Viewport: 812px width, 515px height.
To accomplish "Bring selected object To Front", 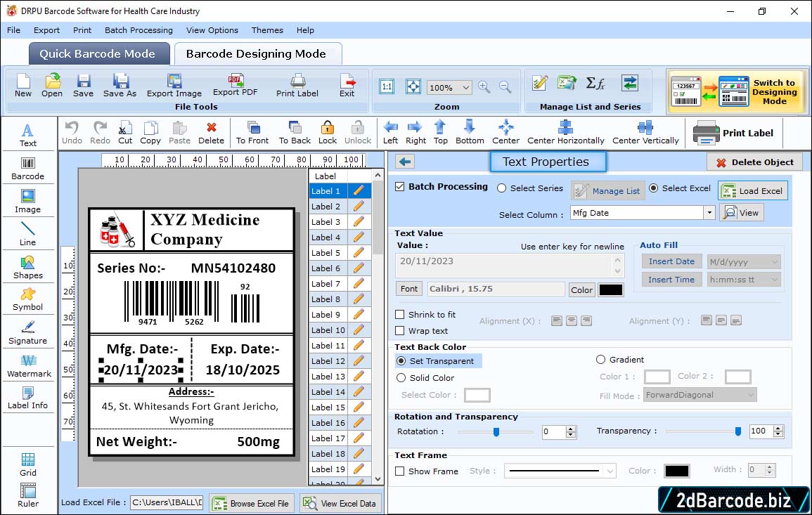I will [x=252, y=133].
